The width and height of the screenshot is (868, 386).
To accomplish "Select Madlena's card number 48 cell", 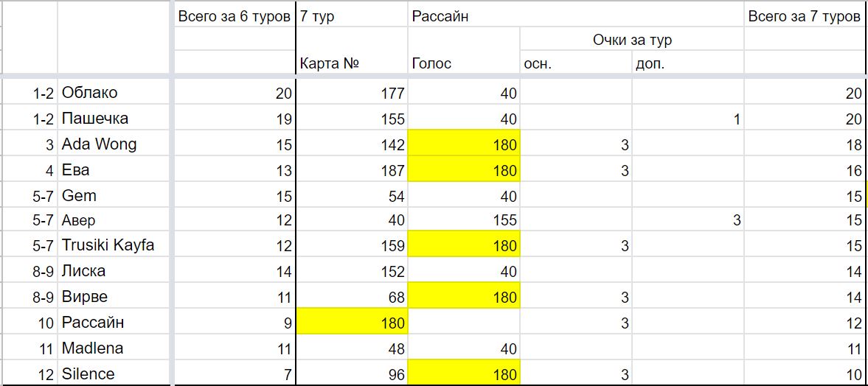I will (x=352, y=348).
